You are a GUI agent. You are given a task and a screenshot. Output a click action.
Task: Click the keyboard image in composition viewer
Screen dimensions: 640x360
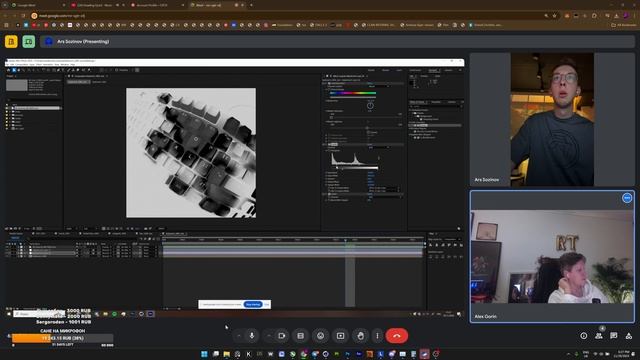191,153
